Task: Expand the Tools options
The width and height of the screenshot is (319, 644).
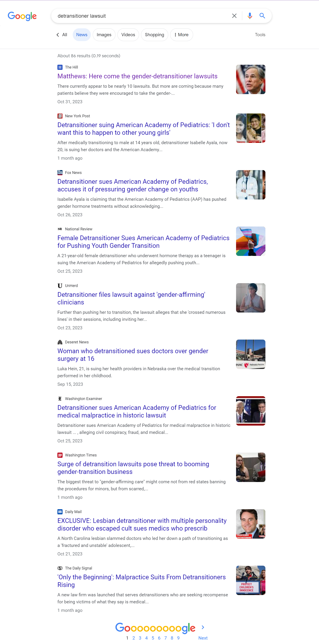Action: point(260,35)
